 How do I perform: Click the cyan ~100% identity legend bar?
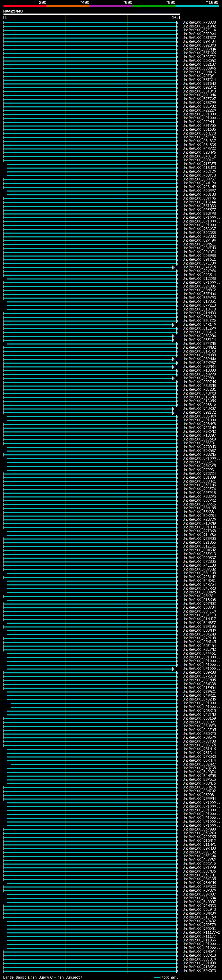click(x=197, y=6)
